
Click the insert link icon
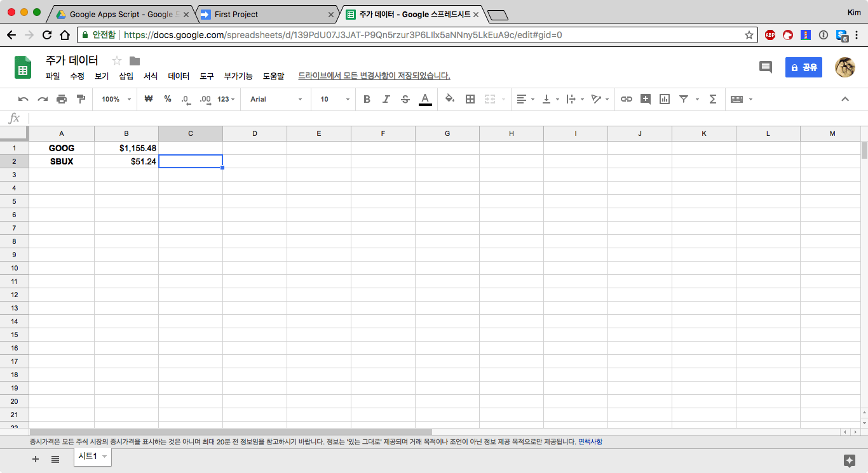[627, 99]
